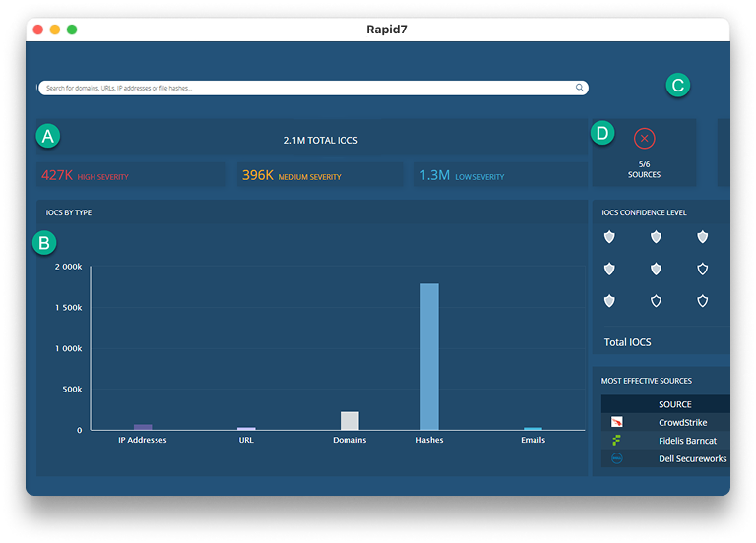Viewport: 756px width, 543px height.
Task: Open the Dell Secureworks logo icon
Action: click(616, 458)
